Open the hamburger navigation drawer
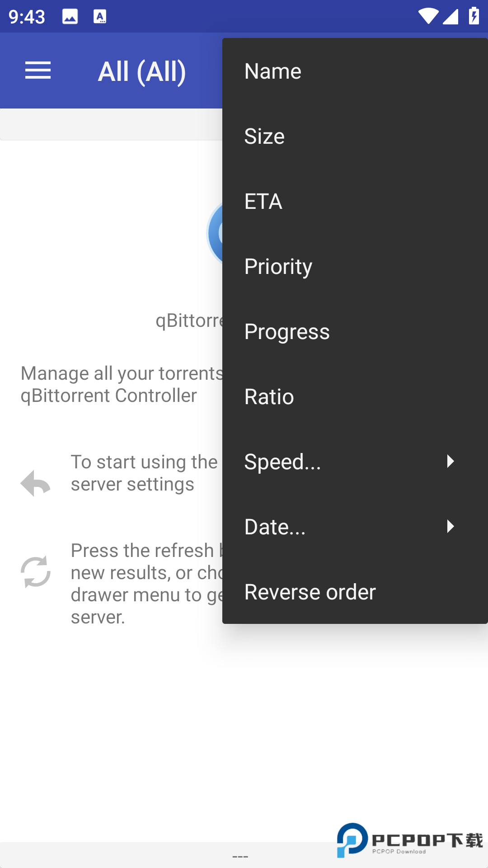Viewport: 488px width, 868px height. [38, 71]
